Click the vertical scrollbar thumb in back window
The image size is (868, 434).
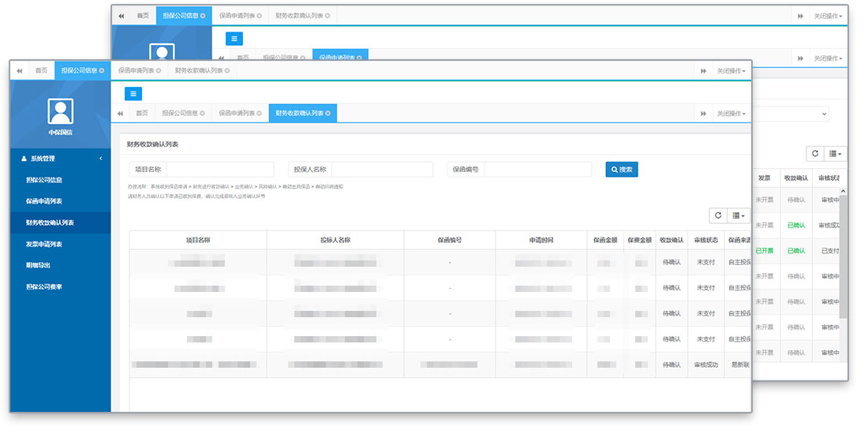(843, 257)
